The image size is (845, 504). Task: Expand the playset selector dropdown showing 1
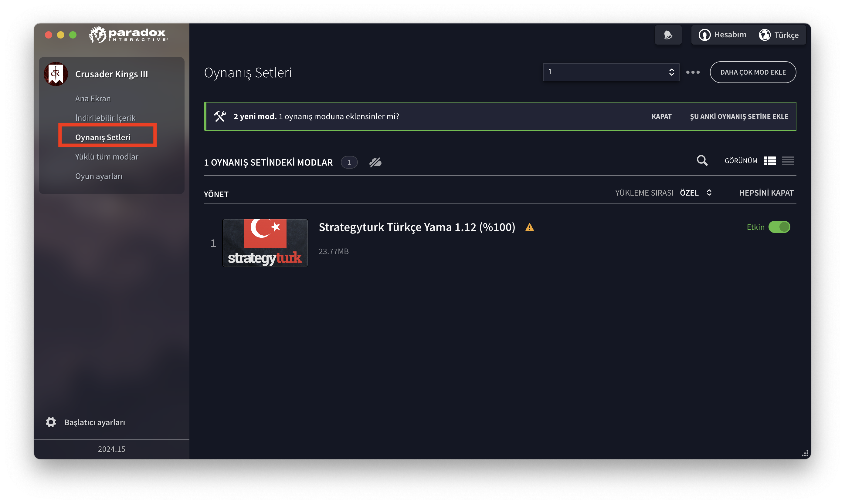611,72
